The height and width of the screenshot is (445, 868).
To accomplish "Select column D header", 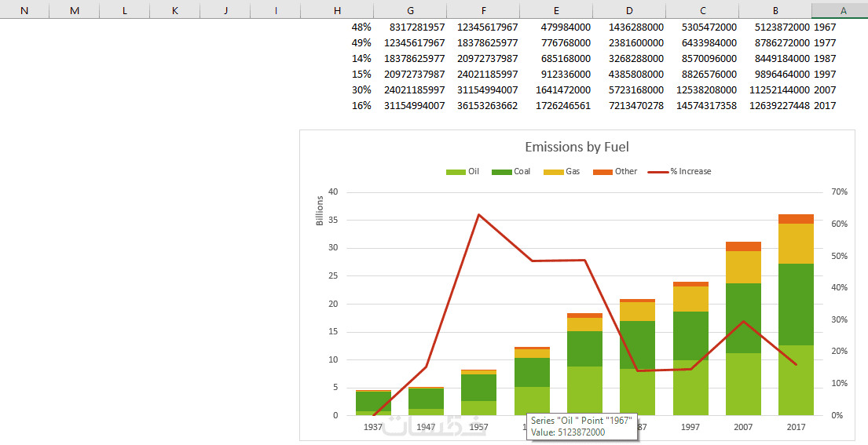I will pos(629,10).
